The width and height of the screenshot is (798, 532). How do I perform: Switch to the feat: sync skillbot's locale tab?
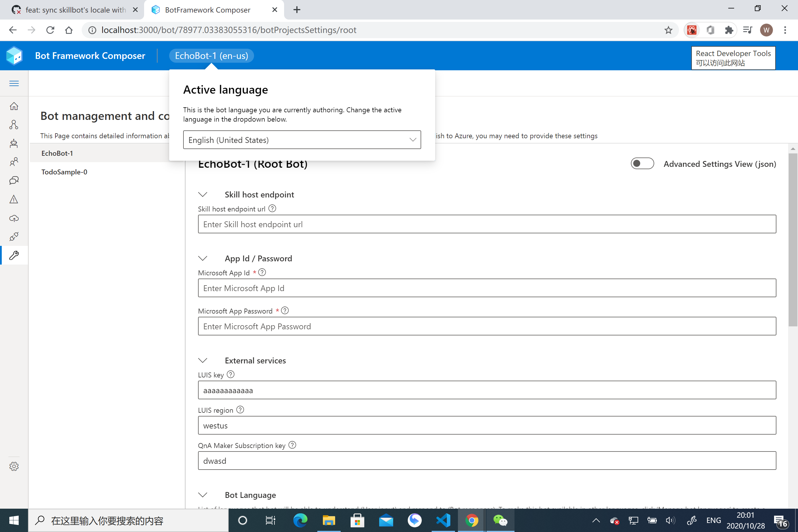[x=75, y=10]
